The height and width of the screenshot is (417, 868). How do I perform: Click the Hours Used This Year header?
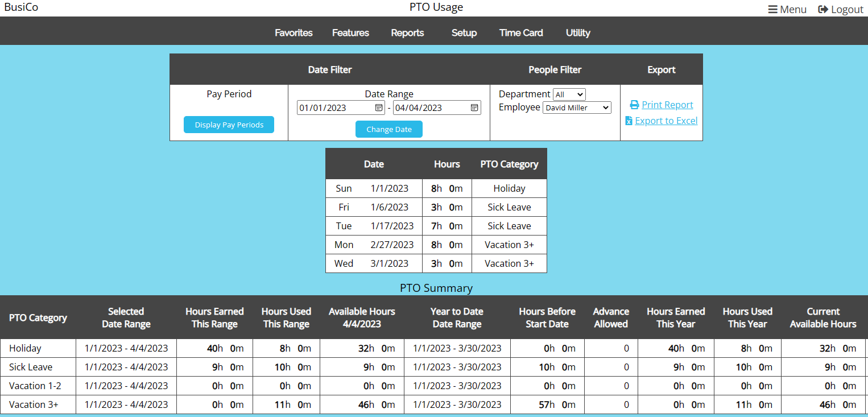pos(747,317)
